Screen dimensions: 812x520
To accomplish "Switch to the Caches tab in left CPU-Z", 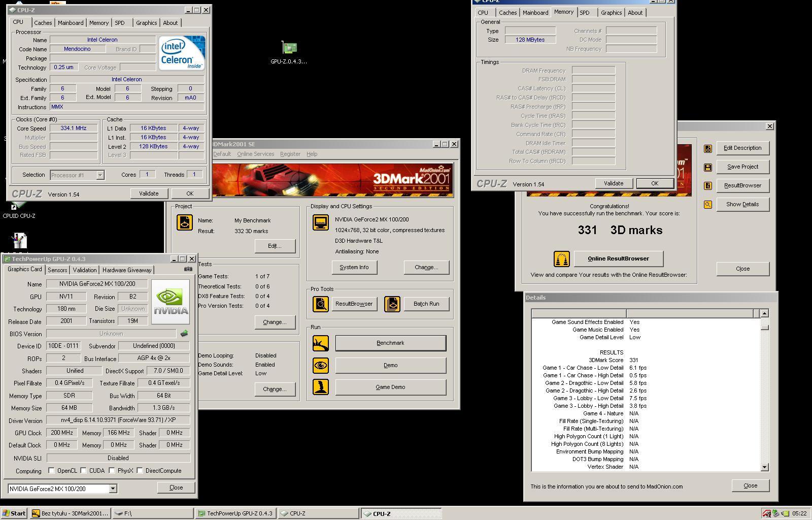I will [43, 23].
